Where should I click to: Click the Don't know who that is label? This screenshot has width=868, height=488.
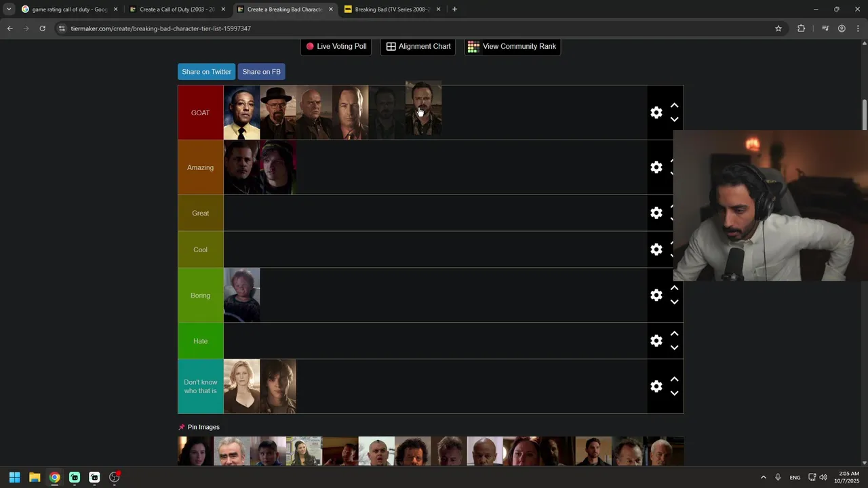pos(200,386)
